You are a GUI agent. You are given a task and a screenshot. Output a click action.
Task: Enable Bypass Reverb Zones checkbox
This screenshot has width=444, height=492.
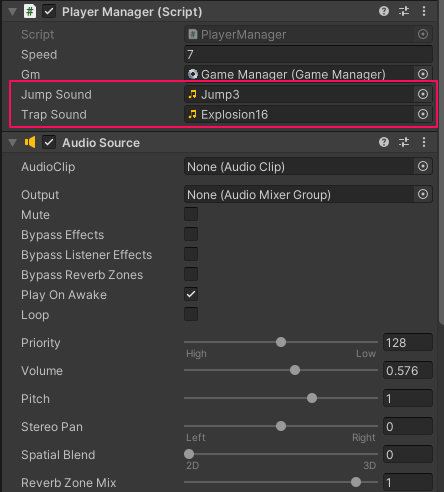click(x=191, y=274)
